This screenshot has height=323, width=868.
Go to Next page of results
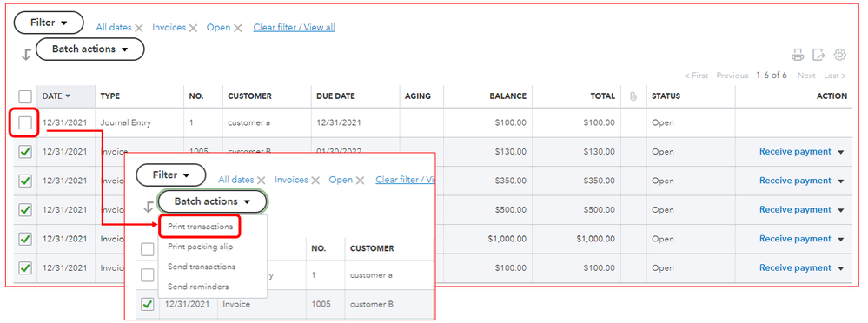(x=806, y=76)
